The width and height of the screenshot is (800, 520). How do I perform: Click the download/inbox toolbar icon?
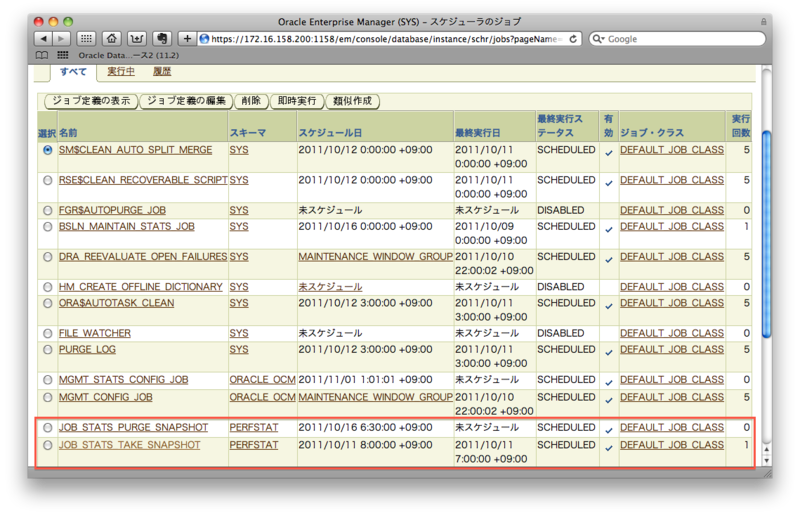[136, 39]
